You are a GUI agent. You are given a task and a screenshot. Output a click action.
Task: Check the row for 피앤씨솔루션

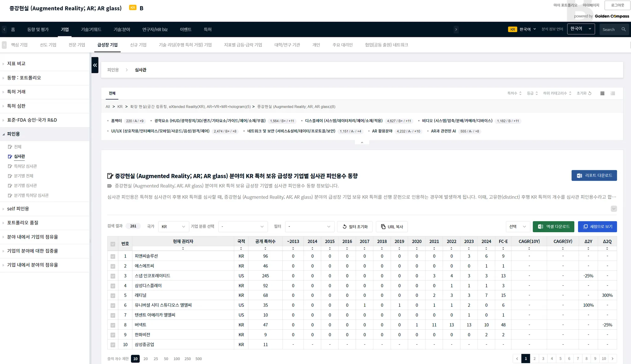coord(113,256)
